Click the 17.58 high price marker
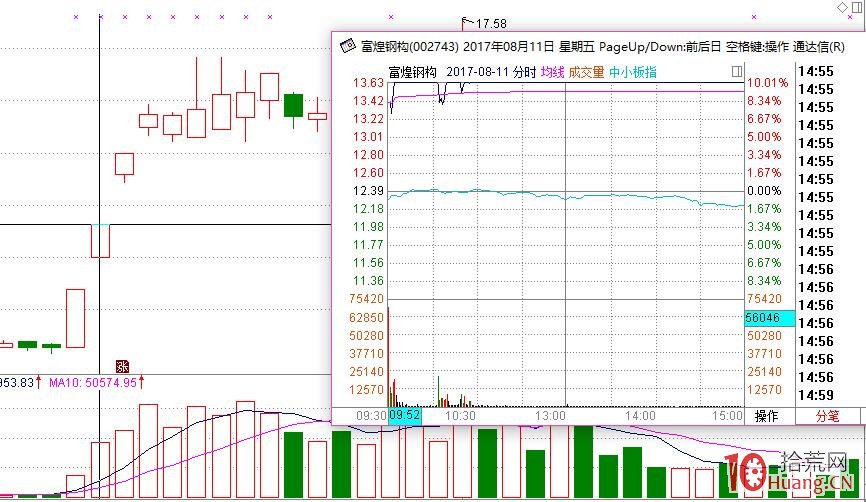 tap(489, 23)
